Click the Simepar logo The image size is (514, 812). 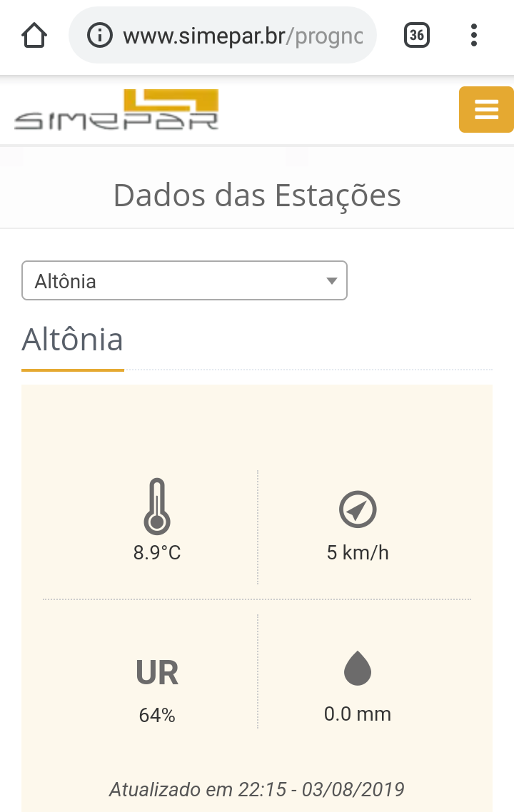(x=116, y=109)
